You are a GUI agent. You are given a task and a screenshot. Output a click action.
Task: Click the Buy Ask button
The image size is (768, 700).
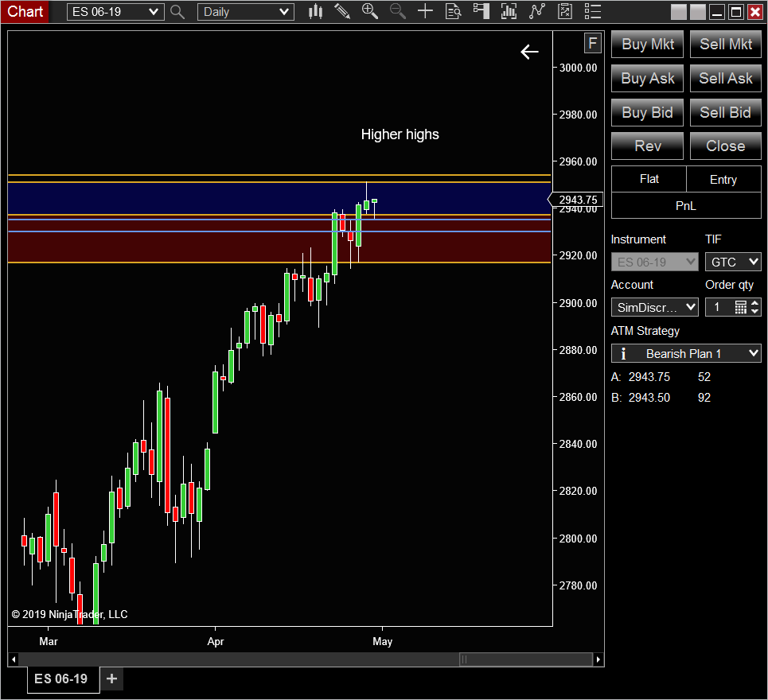[x=648, y=78]
